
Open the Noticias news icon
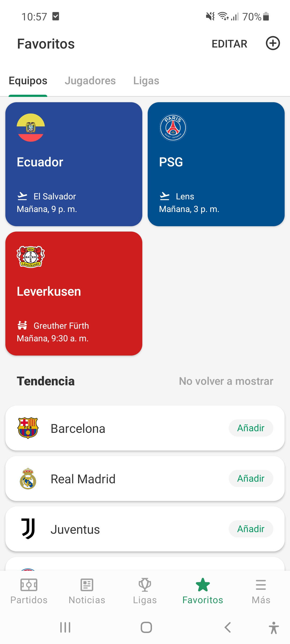(x=87, y=585)
